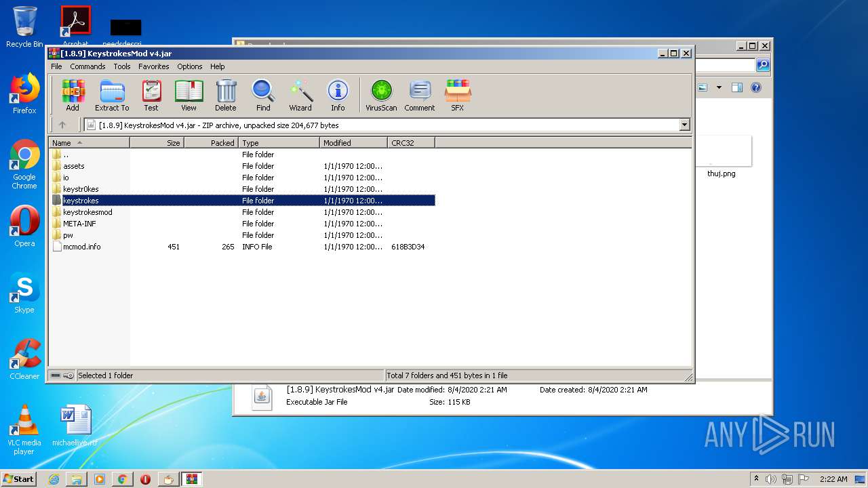
Task: Sort by the Name column header
Action: 89,143
